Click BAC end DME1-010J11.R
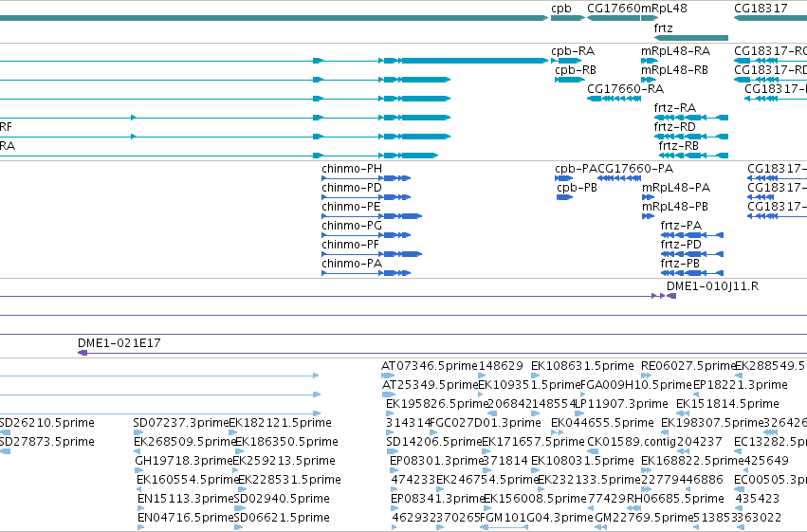This screenshot has height=532, width=807. [671, 296]
